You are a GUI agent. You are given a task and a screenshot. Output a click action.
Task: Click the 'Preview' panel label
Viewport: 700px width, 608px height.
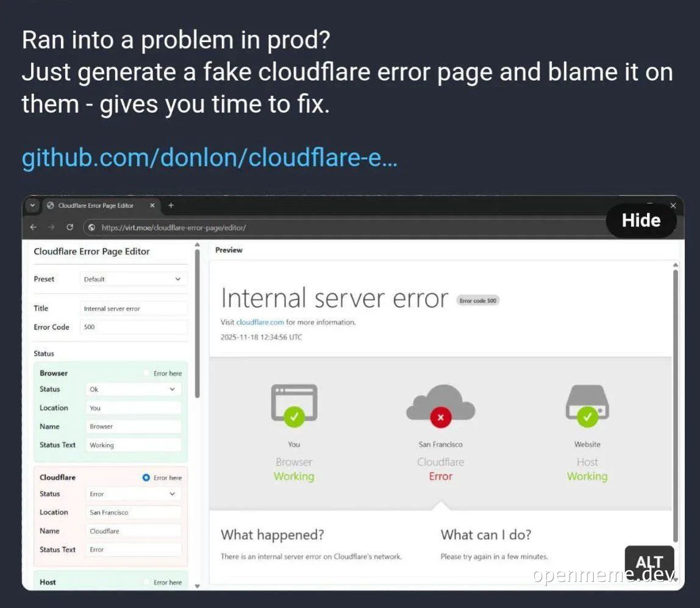[229, 250]
